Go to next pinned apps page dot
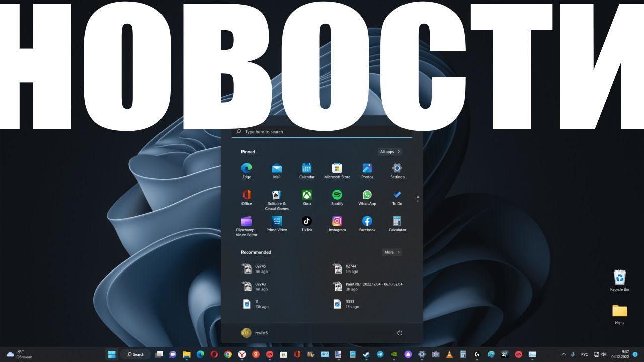 click(x=418, y=201)
